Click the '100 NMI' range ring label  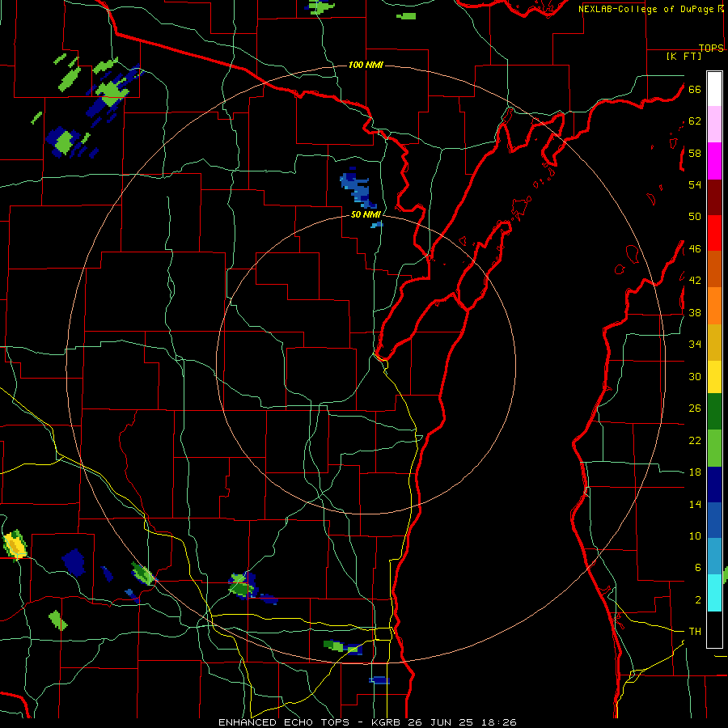366,65
